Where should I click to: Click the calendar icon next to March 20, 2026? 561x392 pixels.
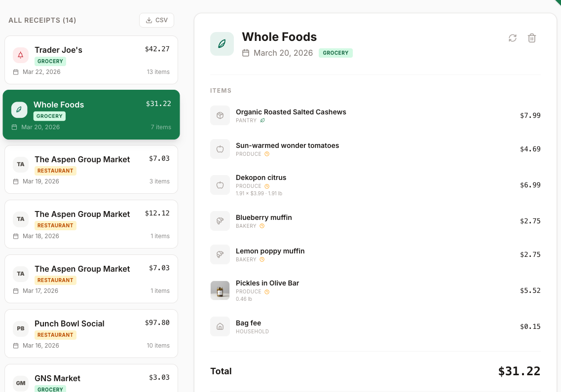click(246, 53)
